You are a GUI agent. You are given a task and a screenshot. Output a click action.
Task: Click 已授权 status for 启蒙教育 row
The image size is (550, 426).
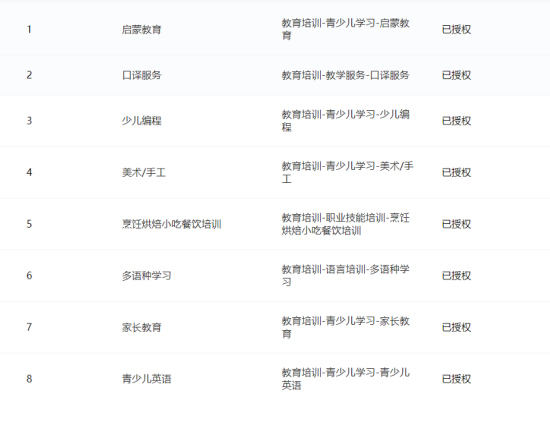(x=456, y=29)
